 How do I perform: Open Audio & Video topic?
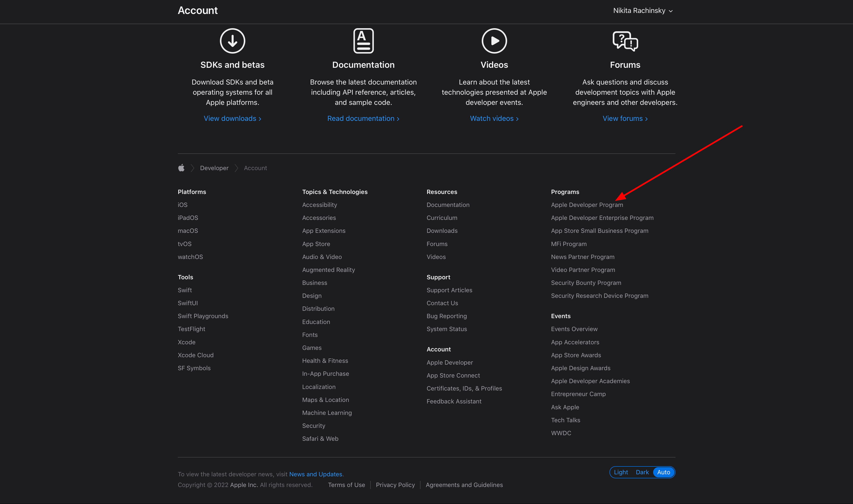tap(322, 257)
